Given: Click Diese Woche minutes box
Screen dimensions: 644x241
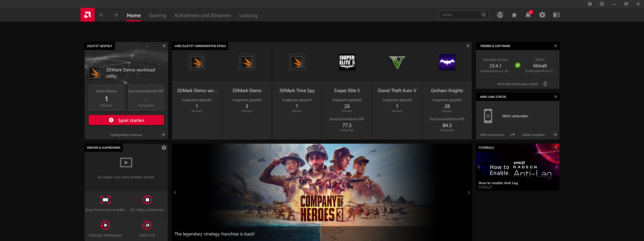Looking at the screenshot, I should (x=106, y=98).
